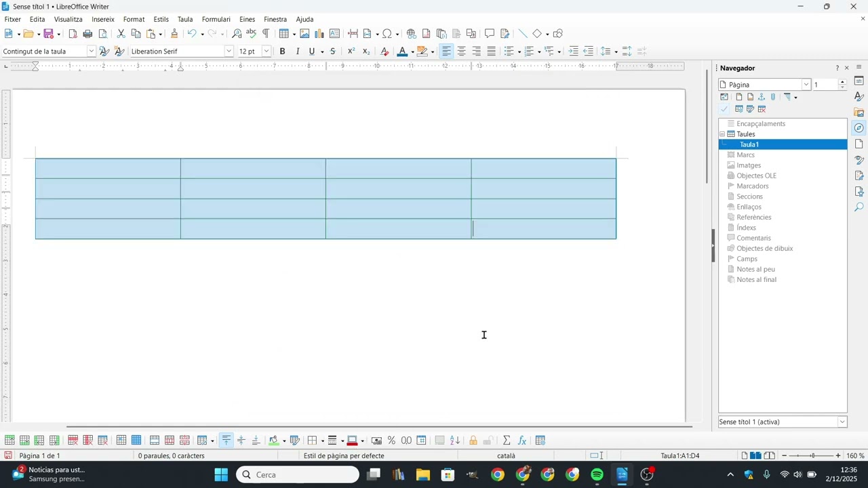The width and height of the screenshot is (868, 488).
Task: Click the Sum sigma icon
Action: pos(507,441)
